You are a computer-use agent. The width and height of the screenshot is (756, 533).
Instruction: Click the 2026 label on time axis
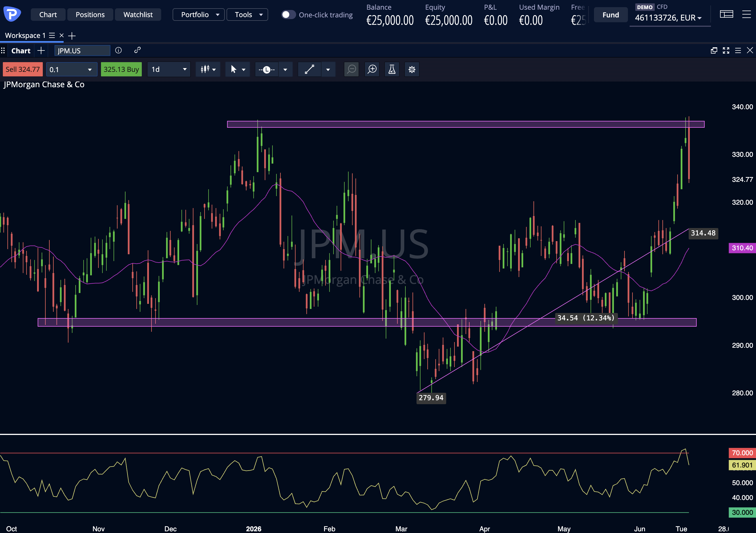click(x=254, y=529)
